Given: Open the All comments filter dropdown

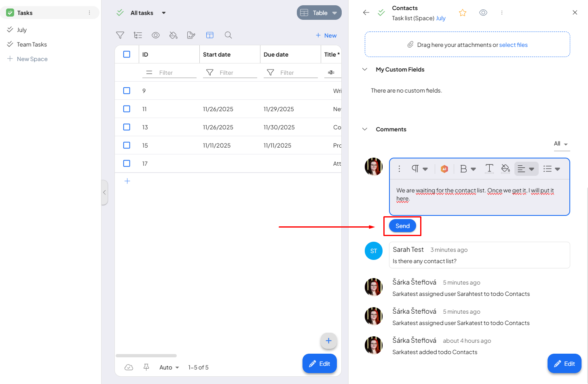Looking at the screenshot, I should [x=561, y=144].
